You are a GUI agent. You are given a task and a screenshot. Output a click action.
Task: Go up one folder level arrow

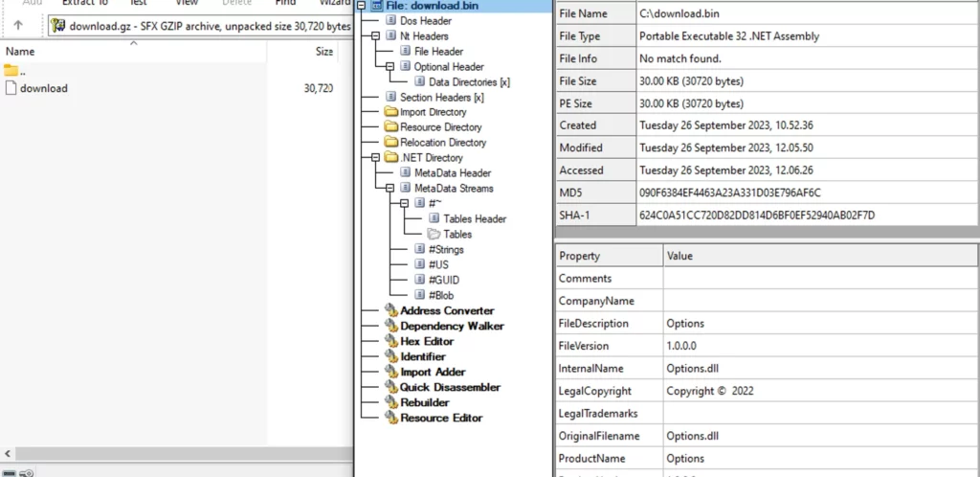18,26
